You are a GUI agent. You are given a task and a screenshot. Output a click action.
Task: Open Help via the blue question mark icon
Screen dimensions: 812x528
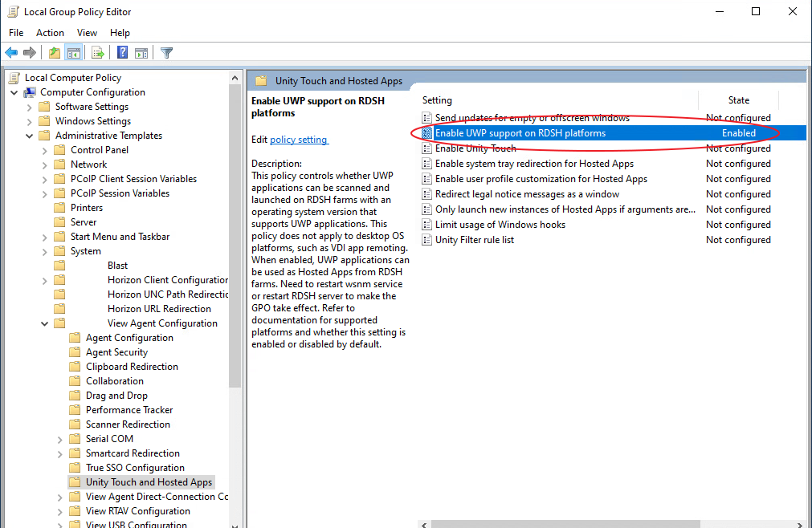click(122, 53)
